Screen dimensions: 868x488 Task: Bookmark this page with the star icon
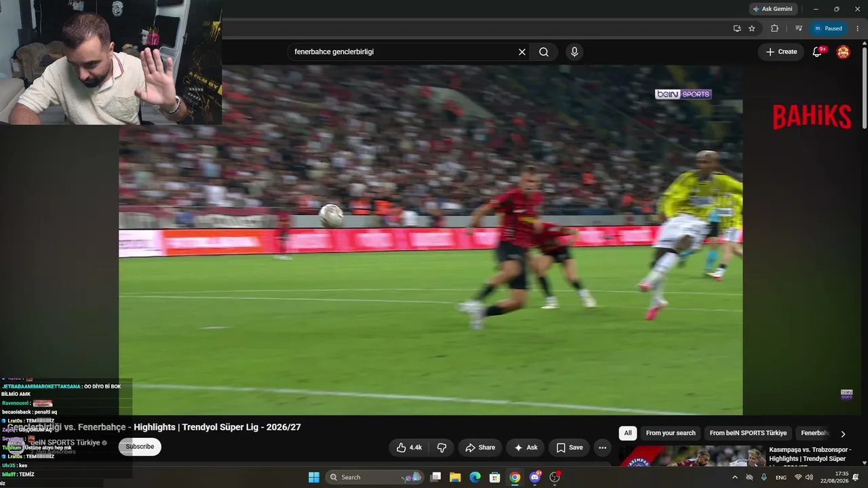(x=752, y=28)
